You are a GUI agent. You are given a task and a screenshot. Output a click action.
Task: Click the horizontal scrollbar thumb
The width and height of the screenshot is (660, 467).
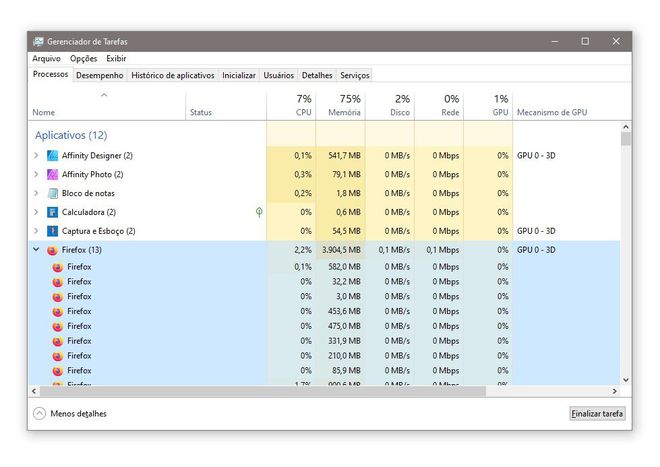(263, 391)
